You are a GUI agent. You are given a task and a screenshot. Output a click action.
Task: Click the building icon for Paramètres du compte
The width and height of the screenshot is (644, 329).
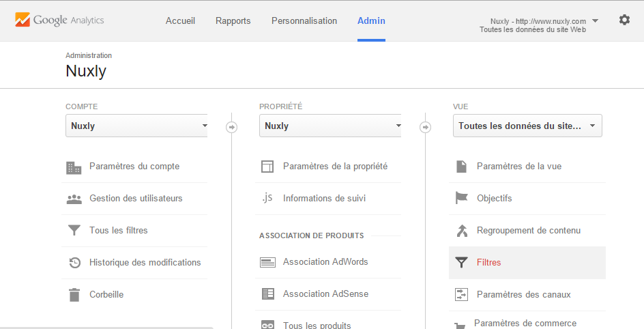pos(74,167)
